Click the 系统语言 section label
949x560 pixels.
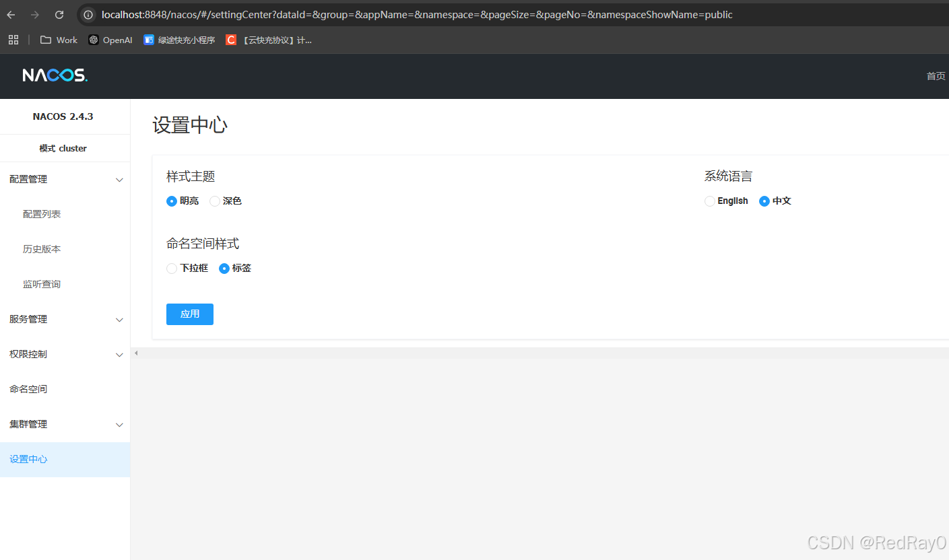[728, 176]
